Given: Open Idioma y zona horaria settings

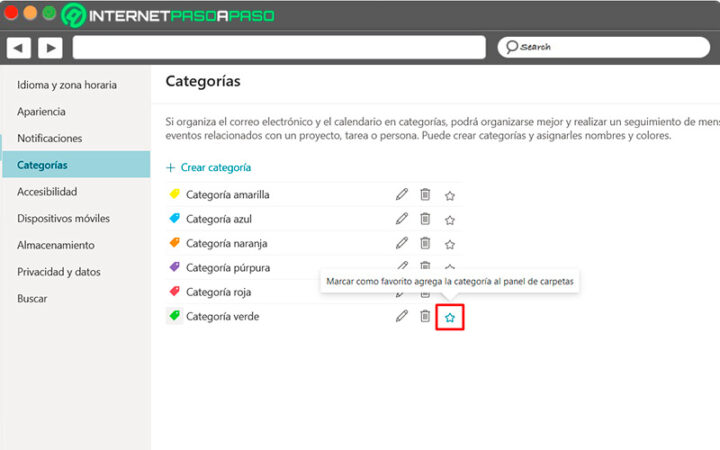Looking at the screenshot, I should 67,85.
